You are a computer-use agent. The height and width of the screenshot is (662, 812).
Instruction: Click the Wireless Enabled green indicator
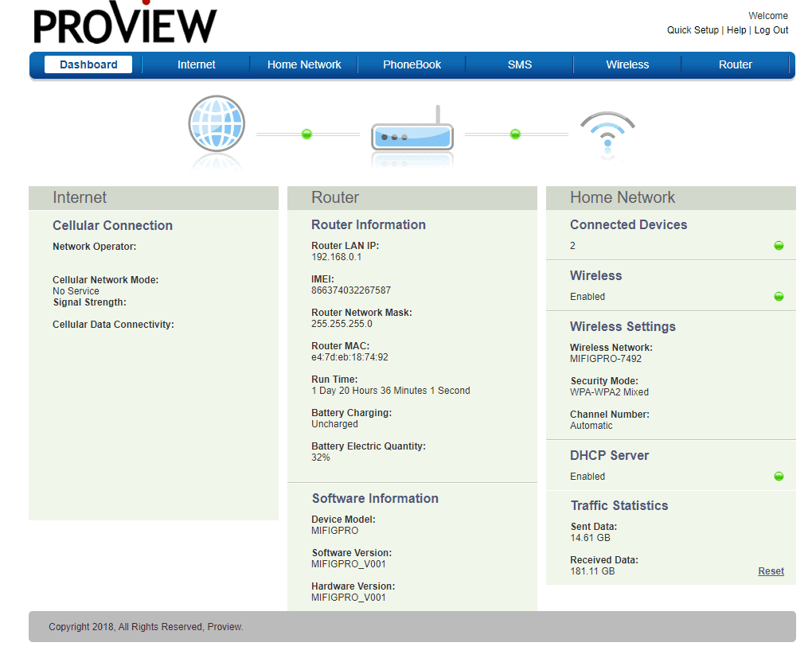[779, 297]
